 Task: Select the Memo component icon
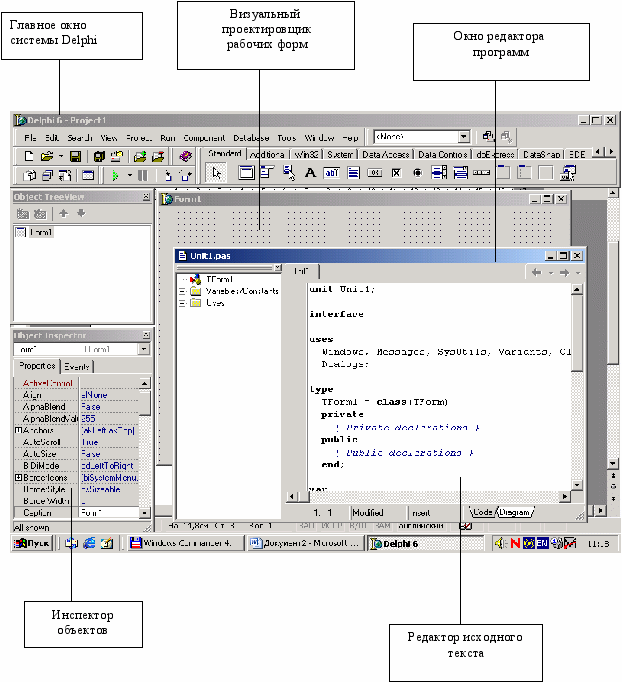coord(353,173)
